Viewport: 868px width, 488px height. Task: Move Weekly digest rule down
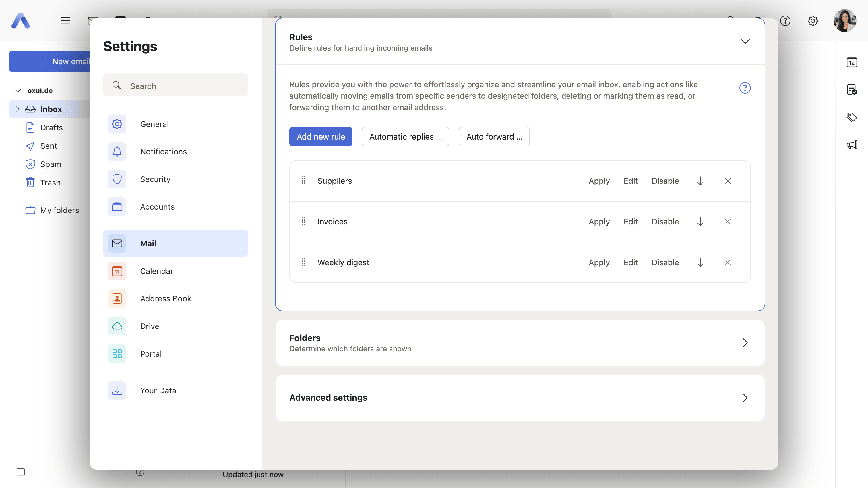(700, 263)
